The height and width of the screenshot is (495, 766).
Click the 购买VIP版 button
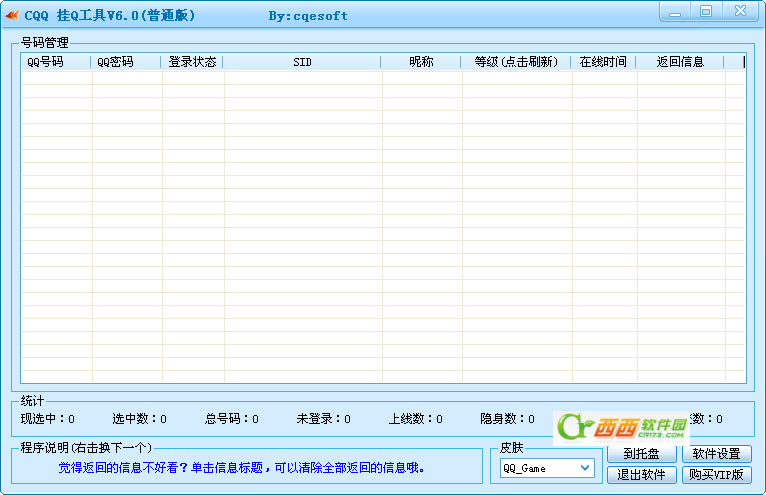click(716, 474)
